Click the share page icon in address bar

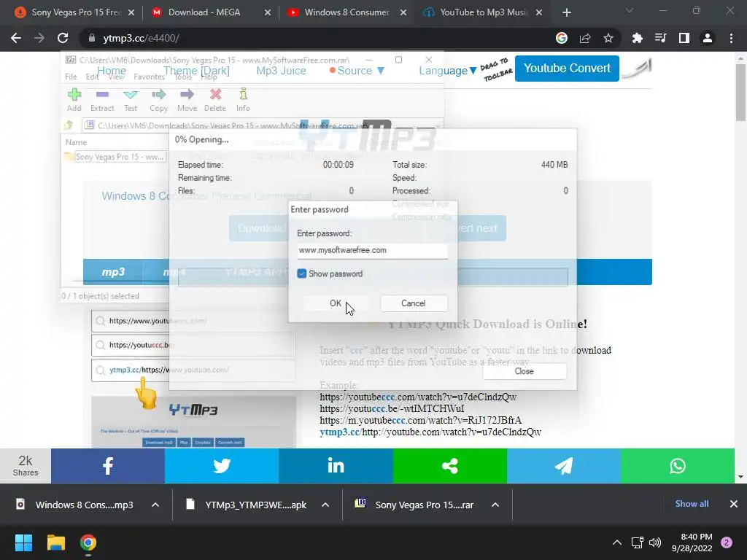(585, 38)
